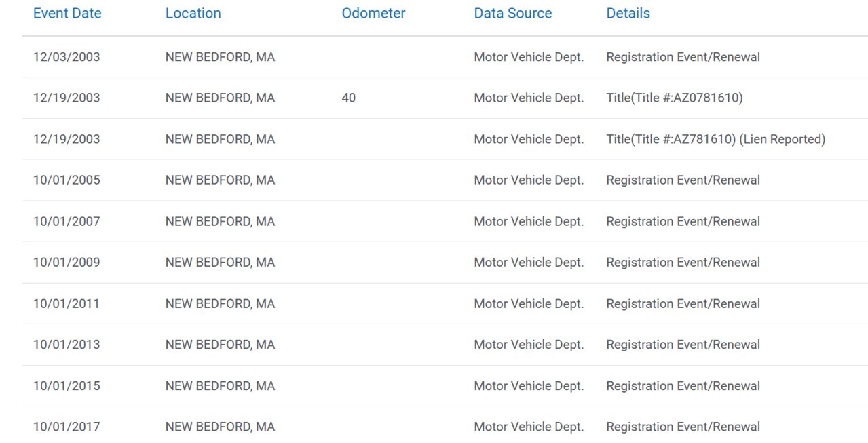Select the 12/03/2003 event date
The height and width of the screenshot is (443, 868).
coord(67,57)
